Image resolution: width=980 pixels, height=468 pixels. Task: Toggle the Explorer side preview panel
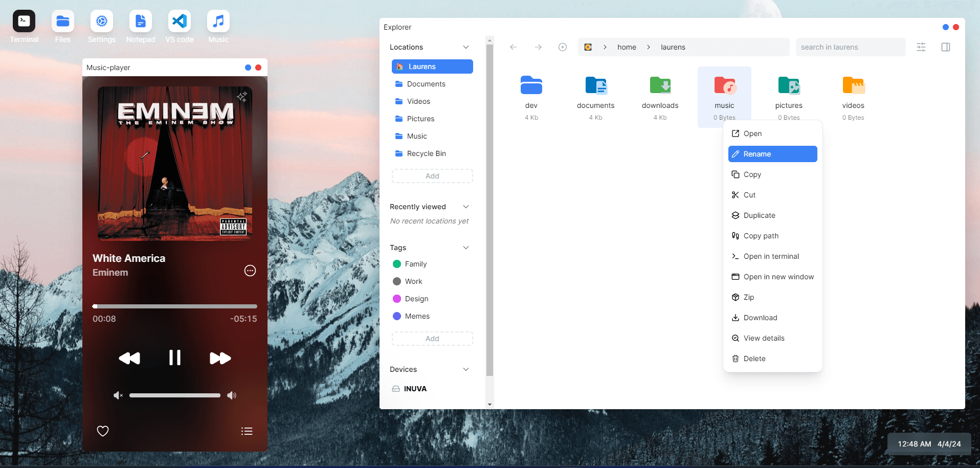pos(946,47)
